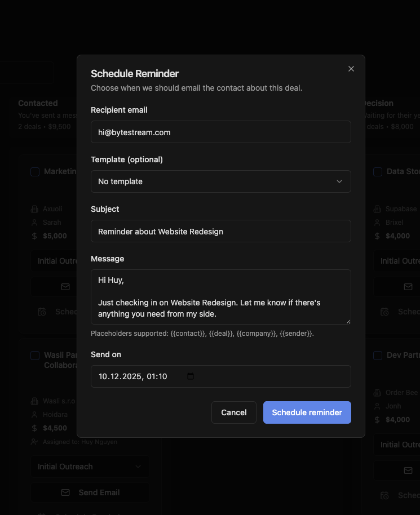Click the Contacted column heading
This screenshot has width=420, height=515.
(38, 103)
